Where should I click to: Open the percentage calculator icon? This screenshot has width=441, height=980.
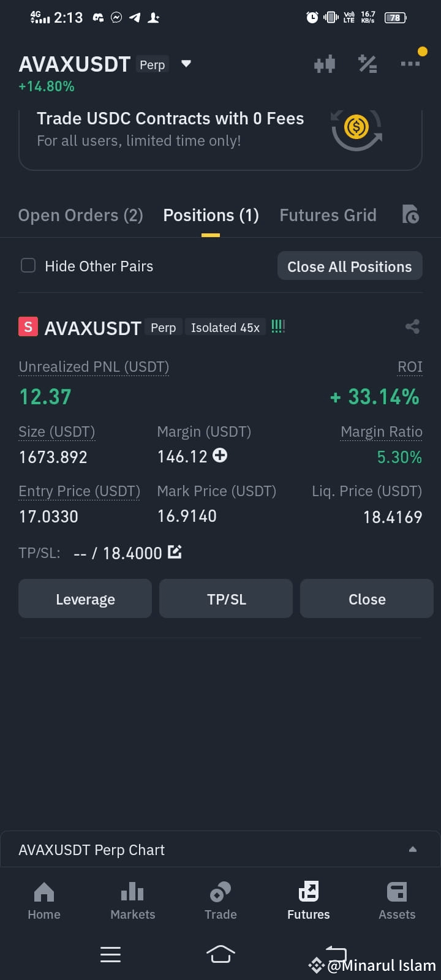(367, 64)
